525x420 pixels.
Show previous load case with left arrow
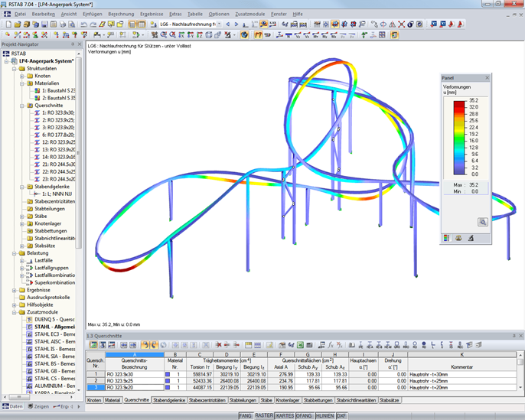coord(228,24)
